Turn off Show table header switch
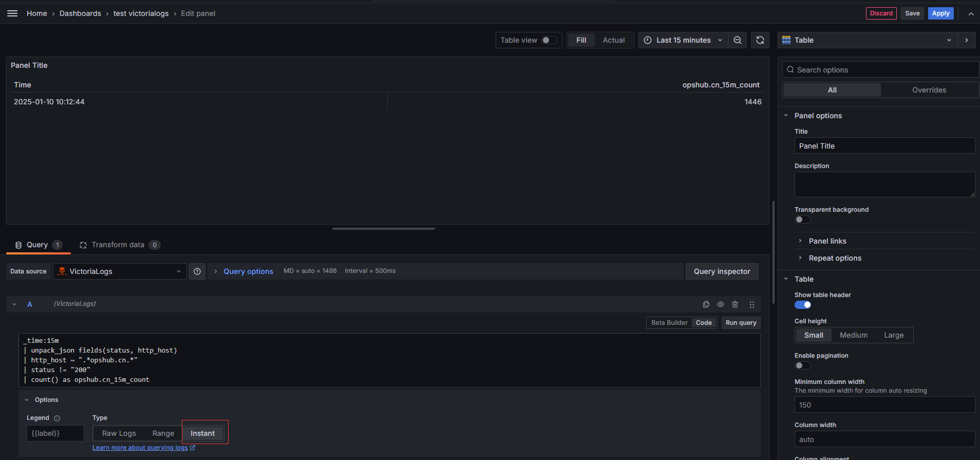This screenshot has height=460, width=980. [802, 305]
